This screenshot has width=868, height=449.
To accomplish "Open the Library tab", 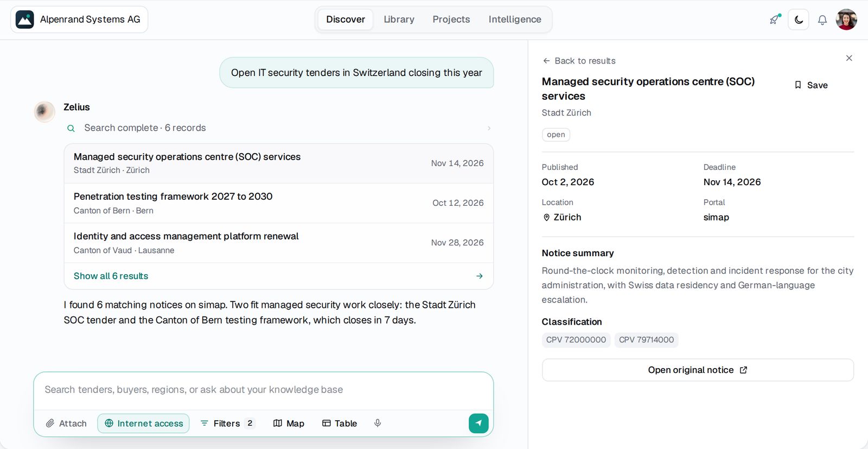I will [399, 20].
